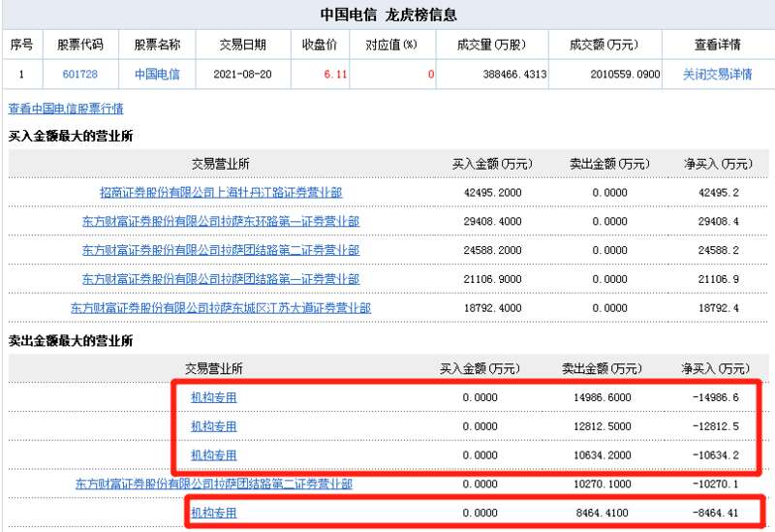Image resolution: width=775 pixels, height=532 pixels.
Task: Click the 卖出金额最大的营业所 heading
Action: [x=71, y=341]
